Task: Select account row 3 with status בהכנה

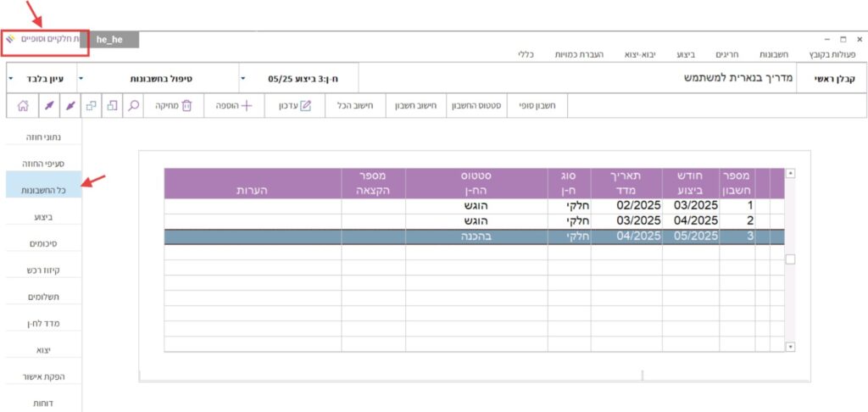Action: (475, 237)
